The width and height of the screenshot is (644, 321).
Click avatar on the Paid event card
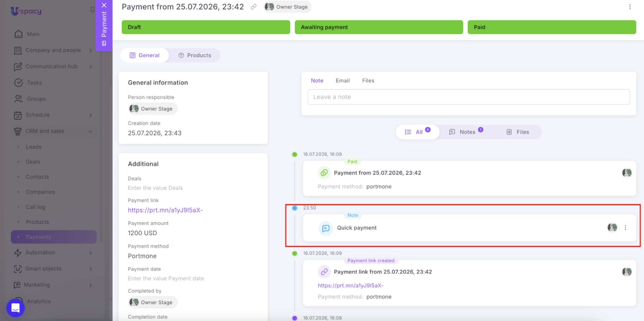tap(627, 173)
